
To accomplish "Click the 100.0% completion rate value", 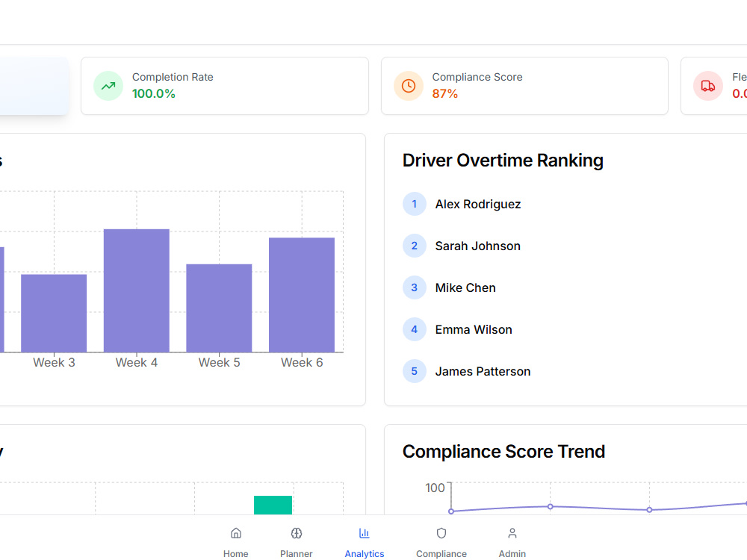I will click(x=153, y=94).
